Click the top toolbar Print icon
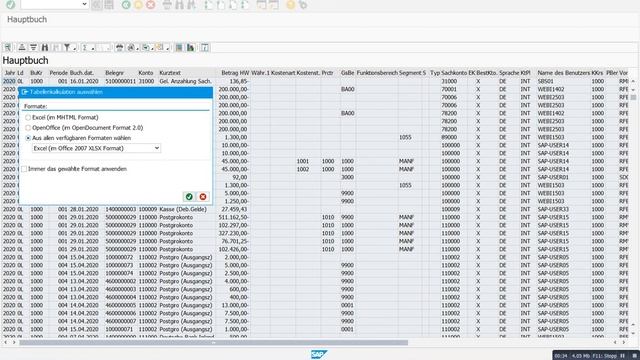Viewport: 640px width, 360px height. click(x=167, y=5)
